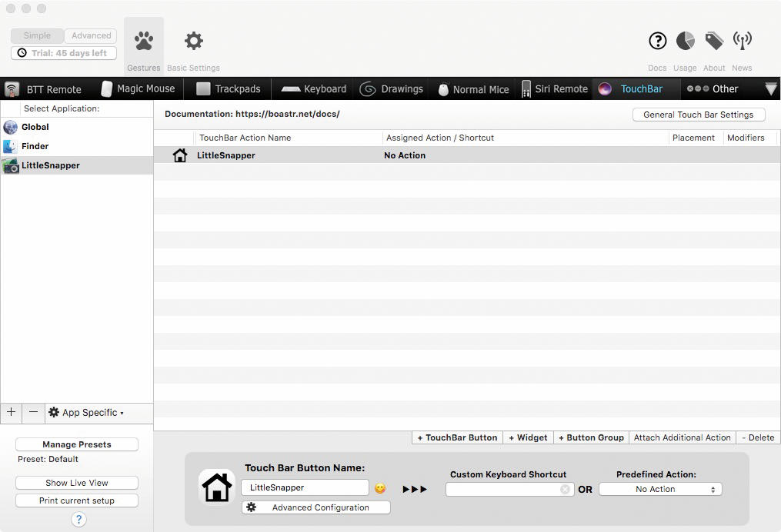Open Manage Presets
781x532 pixels.
tap(77, 444)
